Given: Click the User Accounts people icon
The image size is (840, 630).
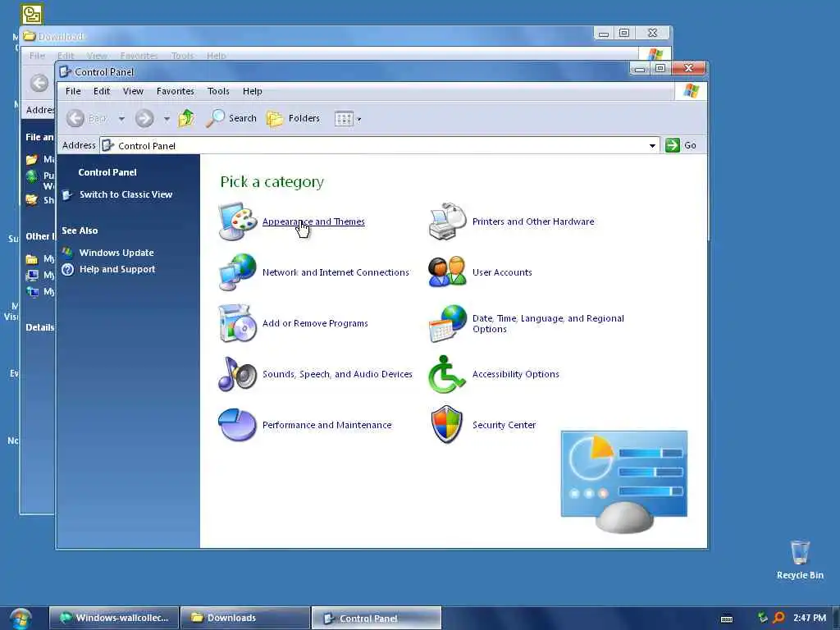Looking at the screenshot, I should click(x=447, y=272).
